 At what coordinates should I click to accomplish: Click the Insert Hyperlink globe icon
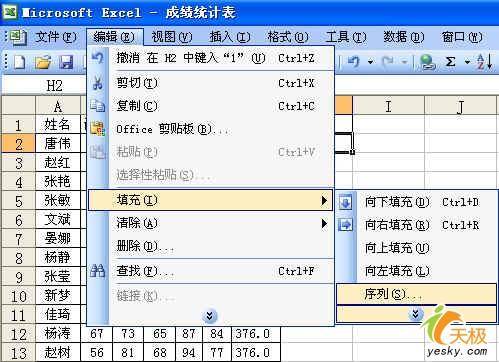pos(427,62)
